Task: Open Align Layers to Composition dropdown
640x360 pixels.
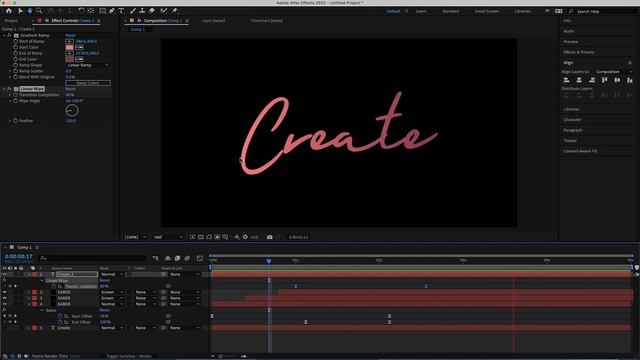Action: pyautogui.click(x=613, y=72)
